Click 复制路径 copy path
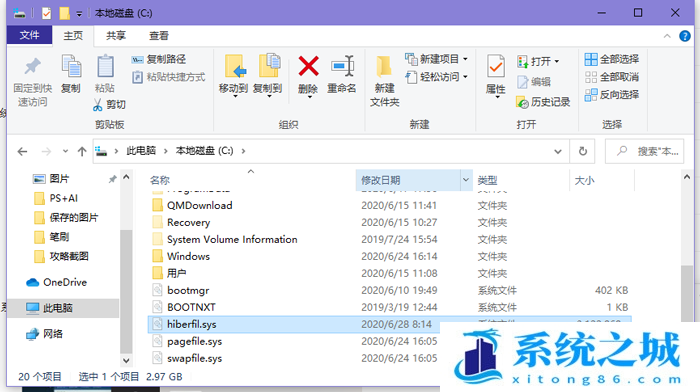The image size is (700, 392). point(159,59)
